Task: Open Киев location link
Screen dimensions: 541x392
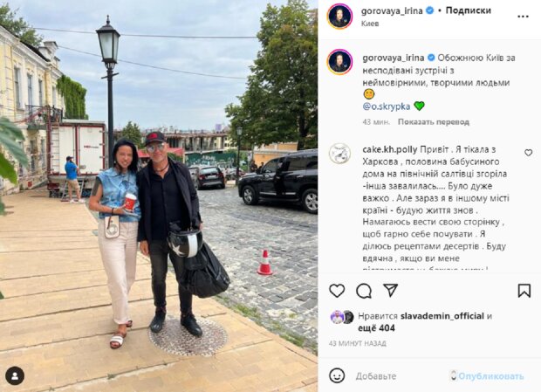Action: pos(370,24)
